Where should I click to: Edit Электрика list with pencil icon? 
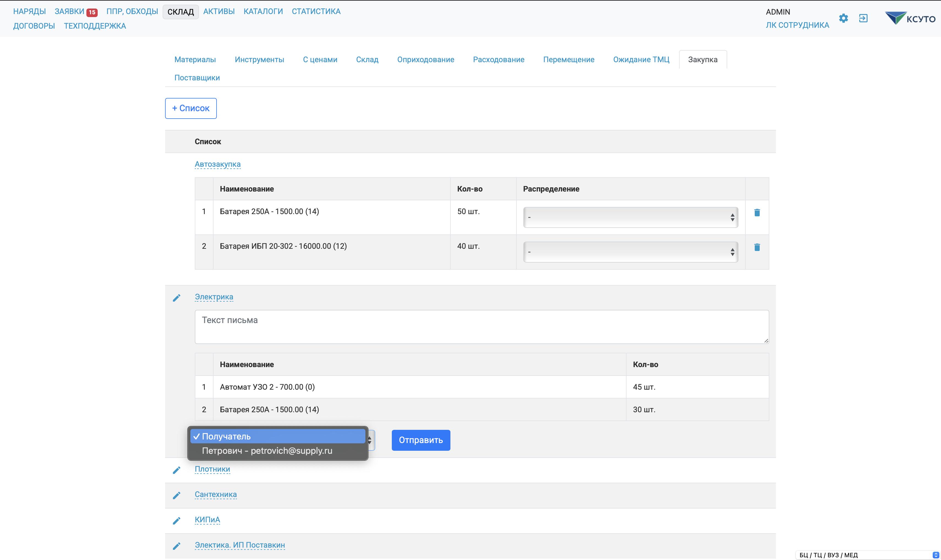177,298
